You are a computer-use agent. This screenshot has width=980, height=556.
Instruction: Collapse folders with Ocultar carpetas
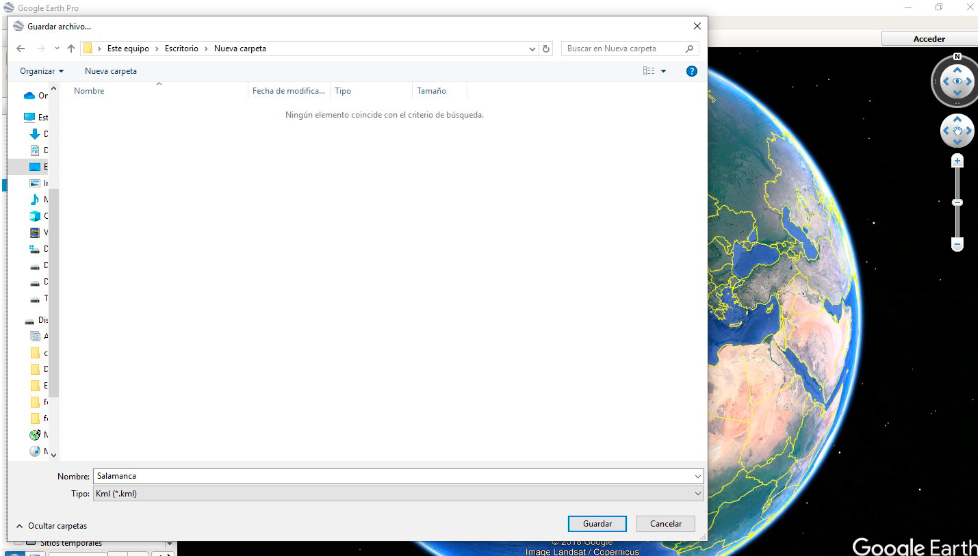coord(51,526)
